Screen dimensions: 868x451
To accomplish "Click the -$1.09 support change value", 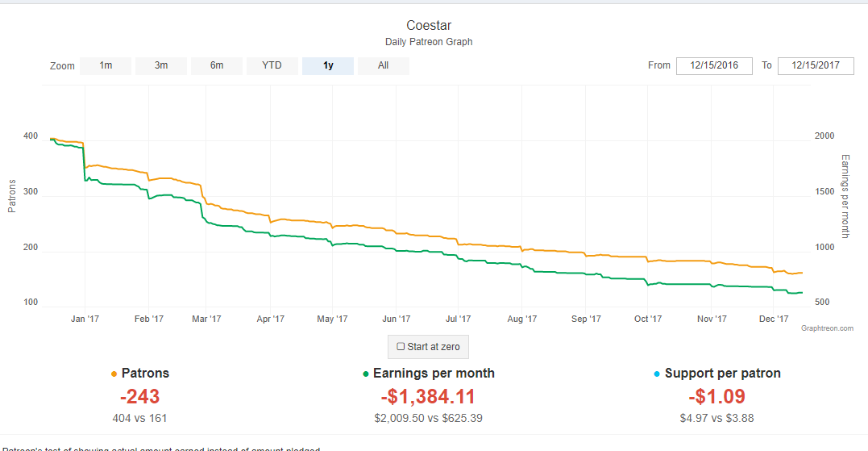I will pyautogui.click(x=716, y=397).
